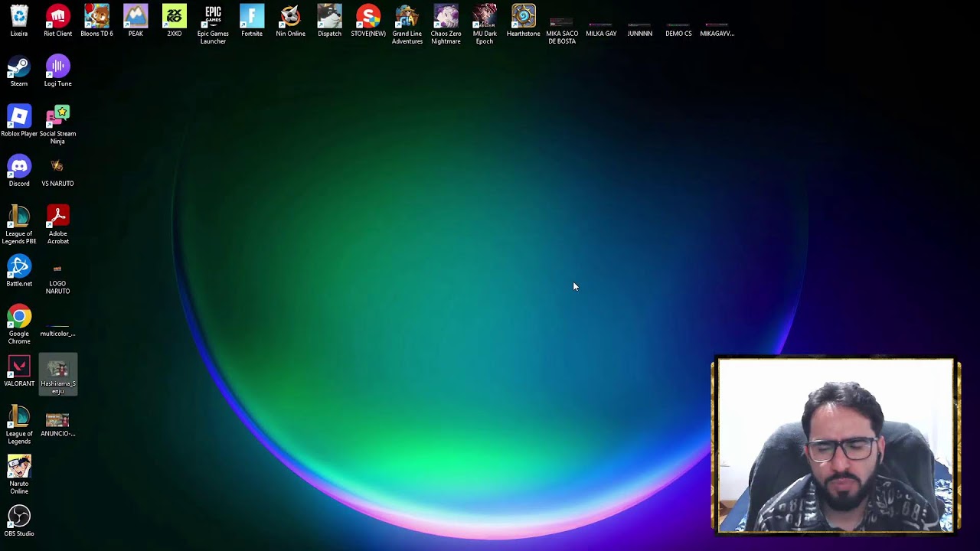Image resolution: width=980 pixels, height=551 pixels.
Task: Select the ANUNCIO-... image file
Action: [x=58, y=424]
